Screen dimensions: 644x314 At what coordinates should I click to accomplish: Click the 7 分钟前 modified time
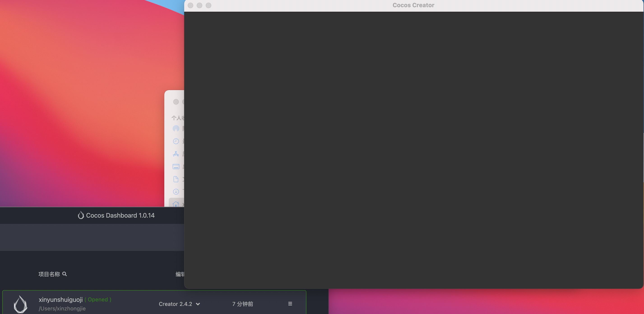coord(243,304)
